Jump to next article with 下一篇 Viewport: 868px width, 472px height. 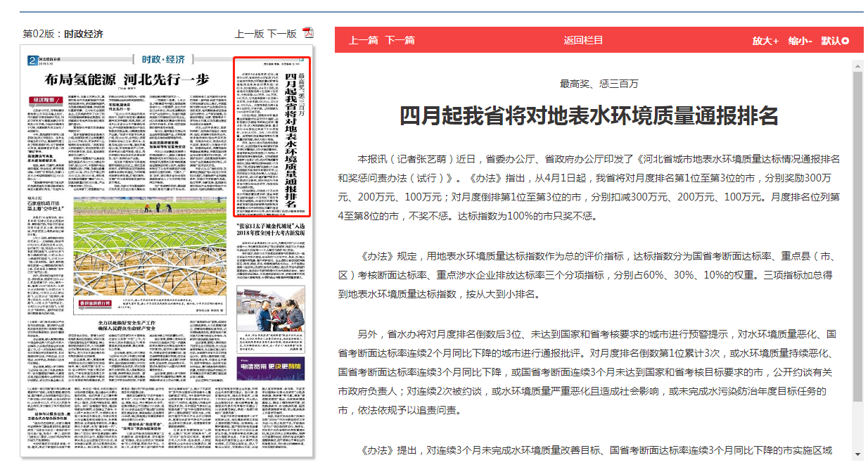click(x=400, y=40)
